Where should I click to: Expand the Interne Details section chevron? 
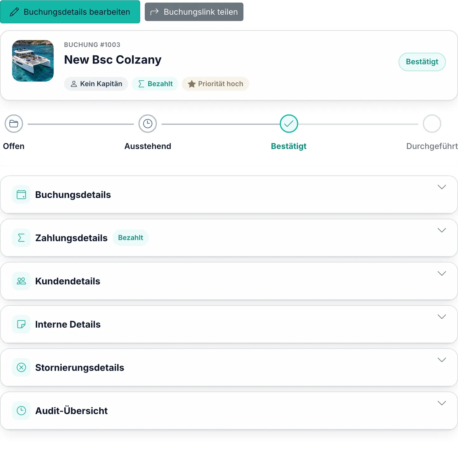pos(442,316)
